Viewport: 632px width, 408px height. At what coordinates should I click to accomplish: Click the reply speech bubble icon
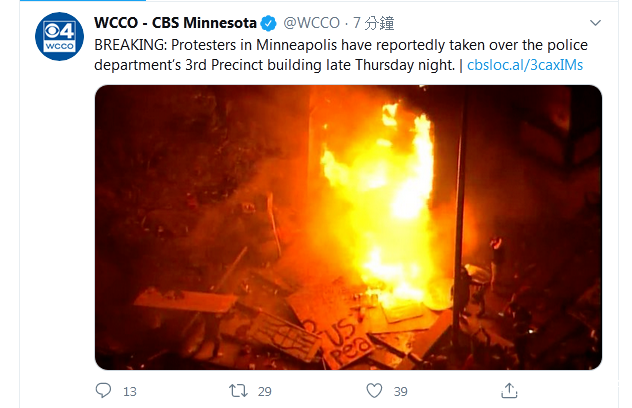pos(103,390)
